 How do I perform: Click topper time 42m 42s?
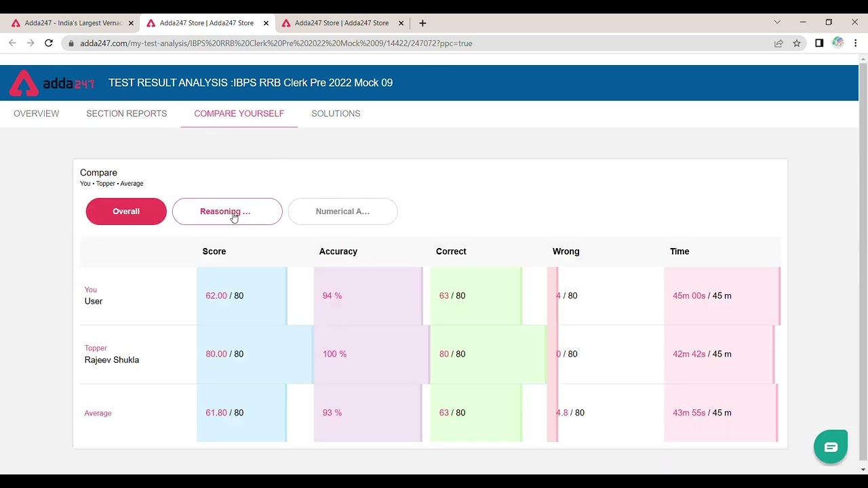pyautogui.click(x=689, y=354)
